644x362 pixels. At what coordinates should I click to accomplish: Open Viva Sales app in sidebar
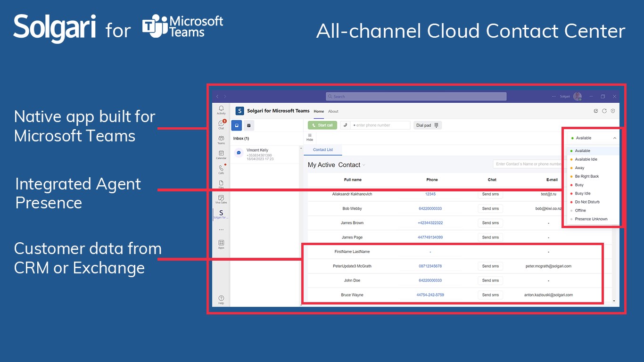pos(221,199)
